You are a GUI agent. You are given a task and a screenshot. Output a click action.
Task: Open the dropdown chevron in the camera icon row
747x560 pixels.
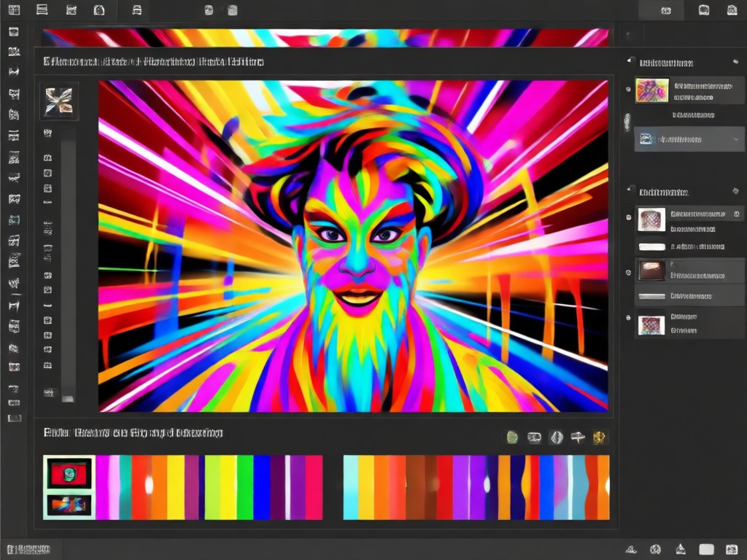point(737,139)
